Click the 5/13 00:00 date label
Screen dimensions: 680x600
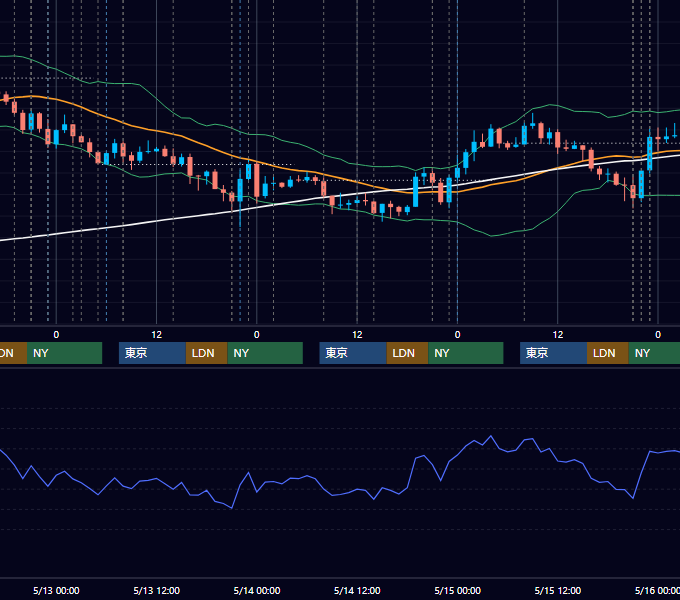click(x=56, y=590)
